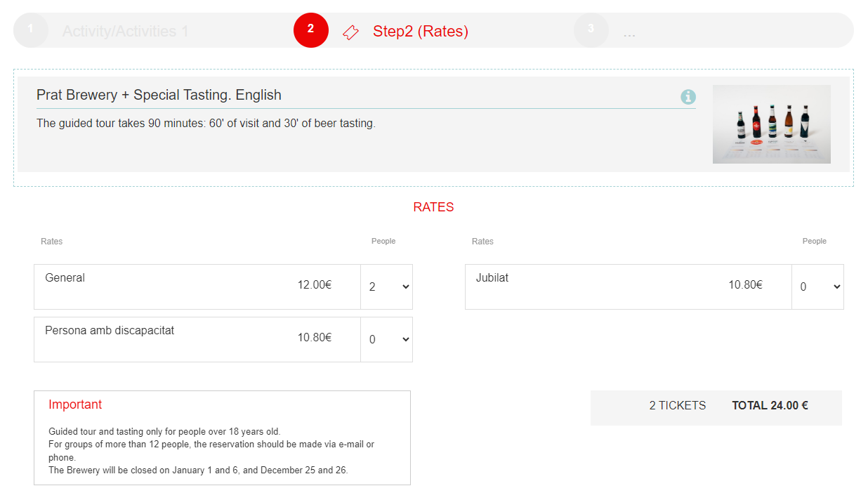Click the greyed third step ellipsis label
The image size is (868, 500).
629,33
